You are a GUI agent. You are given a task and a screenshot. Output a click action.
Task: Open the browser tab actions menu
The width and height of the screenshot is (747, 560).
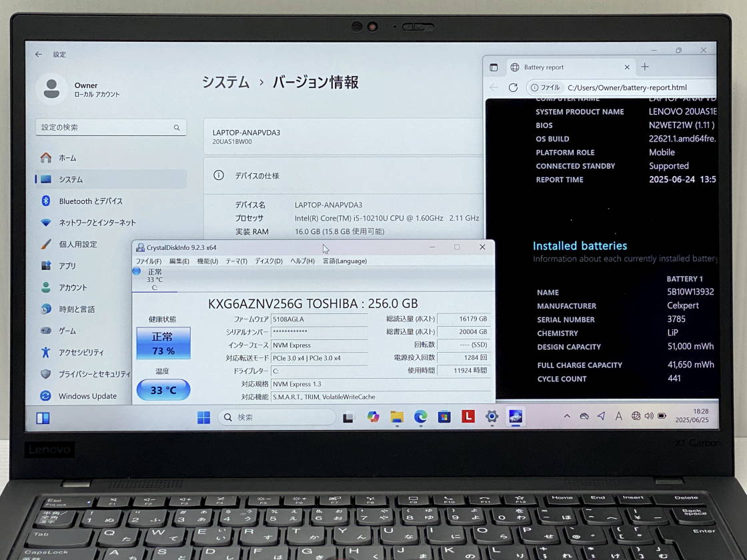(494, 67)
